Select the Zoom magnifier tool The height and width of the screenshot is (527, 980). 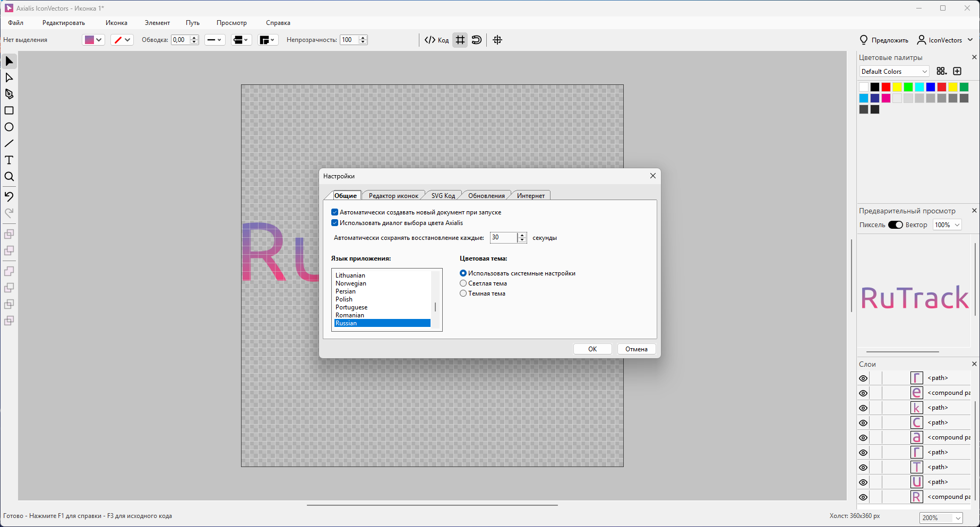pos(9,177)
